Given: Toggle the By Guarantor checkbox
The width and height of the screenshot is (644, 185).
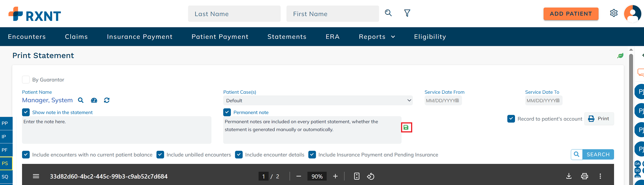Looking at the screenshot, I should [x=26, y=80].
